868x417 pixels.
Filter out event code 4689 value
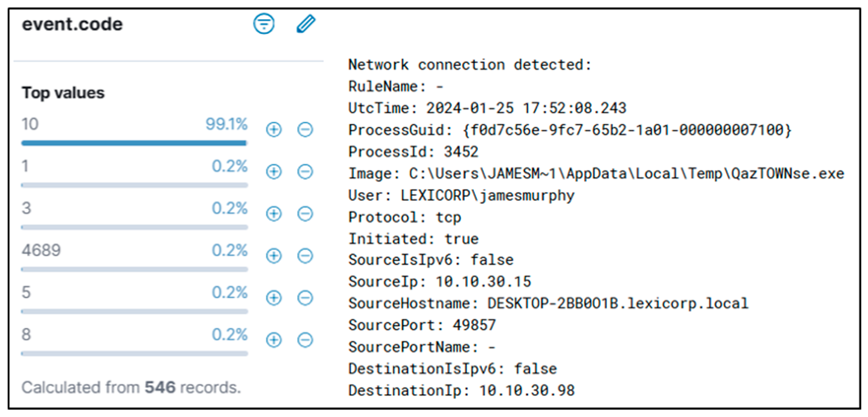coord(305,256)
